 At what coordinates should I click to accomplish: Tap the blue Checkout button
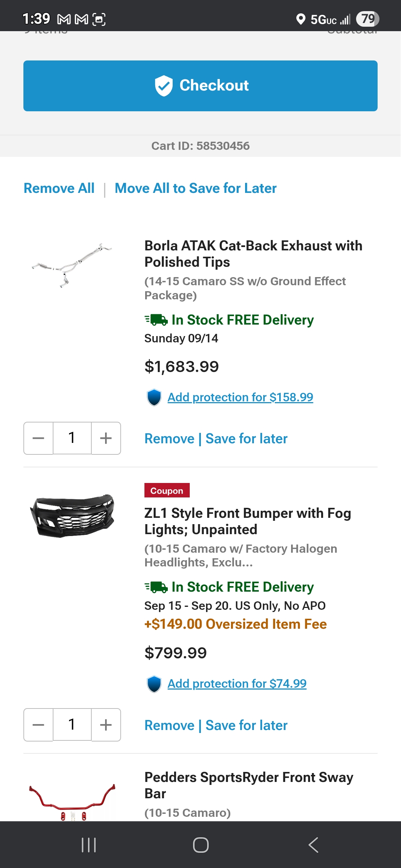click(x=200, y=86)
